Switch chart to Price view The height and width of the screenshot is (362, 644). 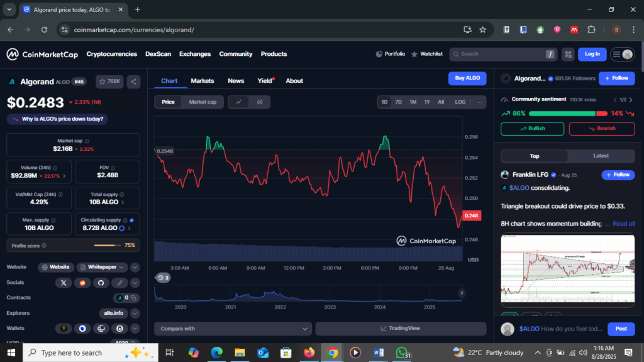168,102
